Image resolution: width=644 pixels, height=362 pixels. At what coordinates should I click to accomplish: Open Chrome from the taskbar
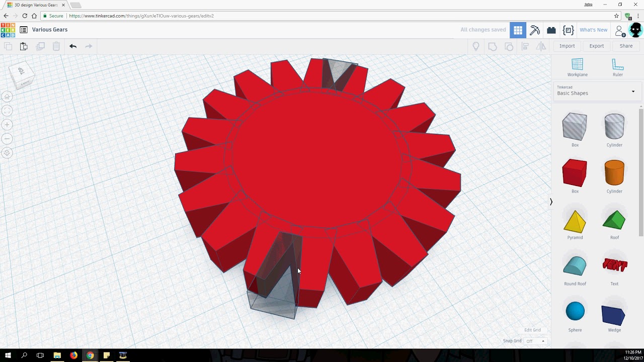(90, 355)
